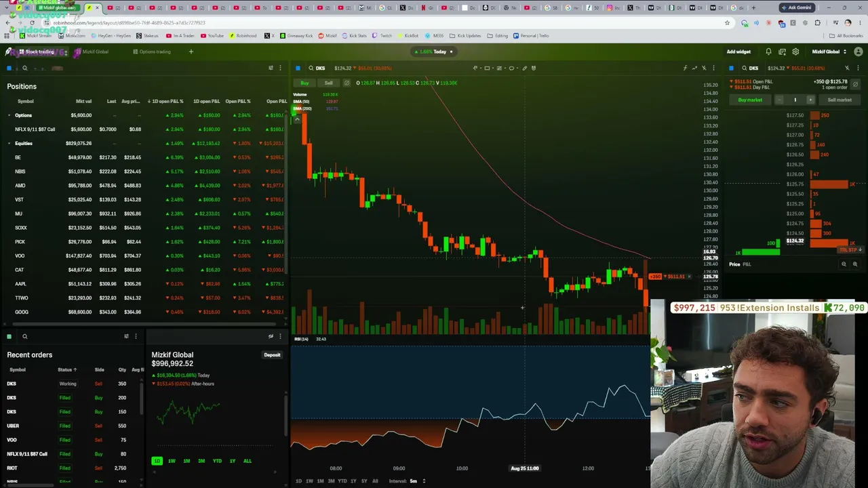Click the Sell button on DKS chart
The width and height of the screenshot is (868, 488).
coord(328,83)
